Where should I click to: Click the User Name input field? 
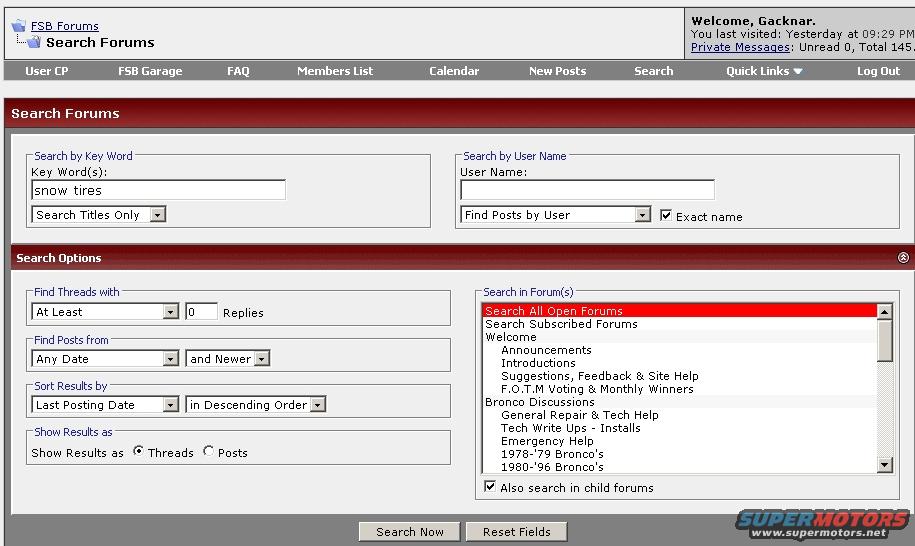pos(587,190)
